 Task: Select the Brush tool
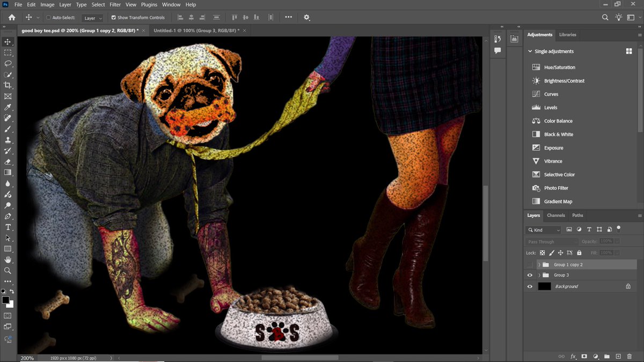tap(8, 129)
